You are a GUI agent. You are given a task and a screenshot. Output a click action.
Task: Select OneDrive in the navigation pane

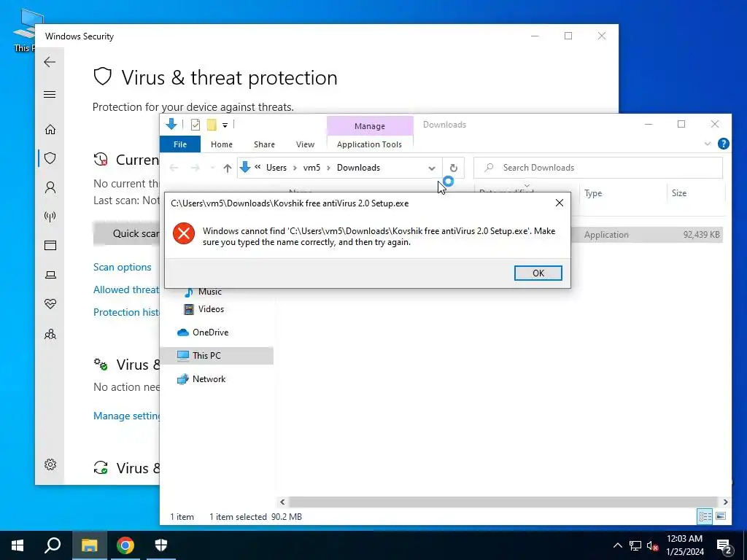coord(203,332)
